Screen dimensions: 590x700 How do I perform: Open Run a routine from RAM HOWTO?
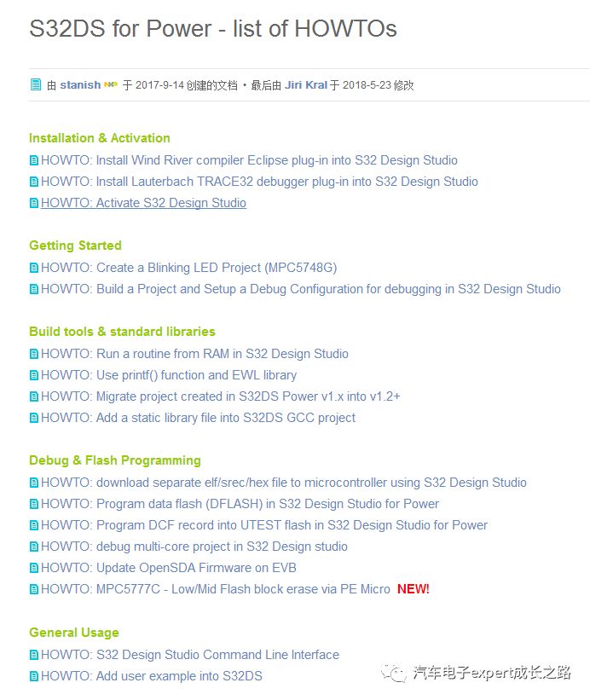(x=194, y=354)
